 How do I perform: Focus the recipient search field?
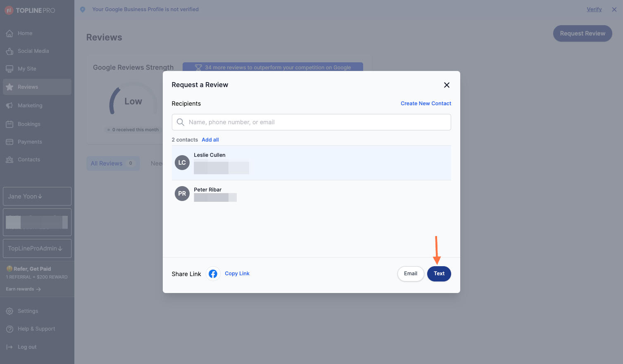tap(311, 122)
